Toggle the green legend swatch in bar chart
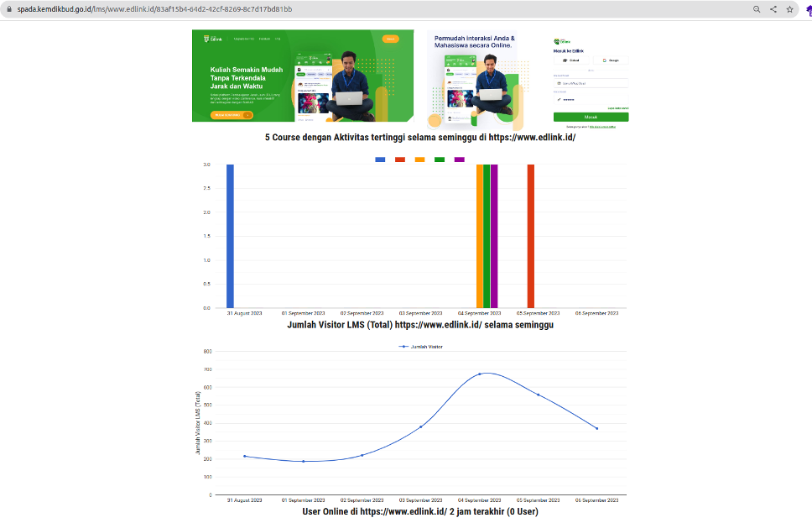Image resolution: width=812 pixels, height=523 pixels. (440, 160)
